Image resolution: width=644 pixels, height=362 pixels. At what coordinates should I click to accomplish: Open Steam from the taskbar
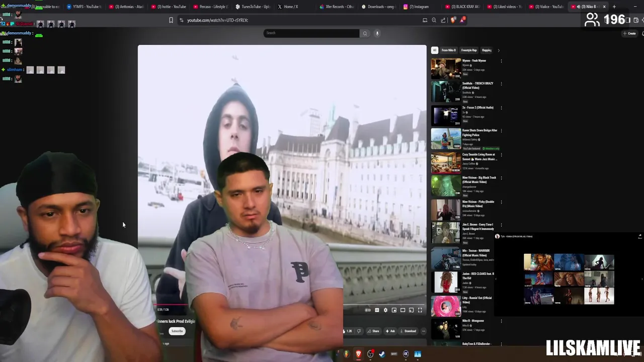382,354
